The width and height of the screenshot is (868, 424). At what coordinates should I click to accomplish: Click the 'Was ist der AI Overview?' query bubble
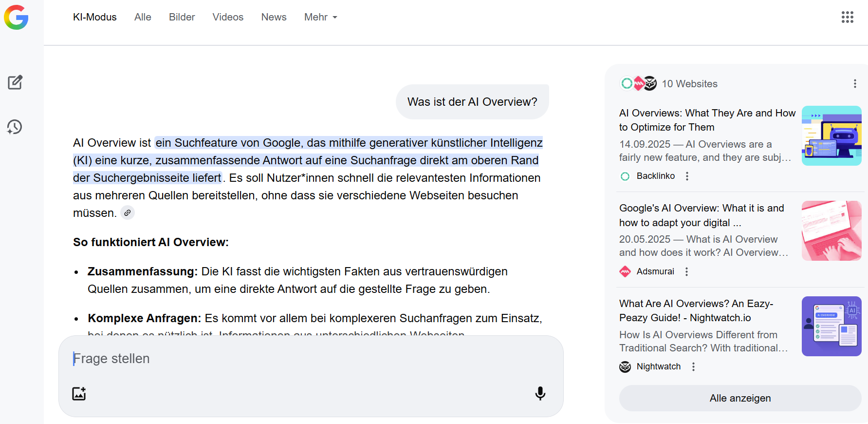pyautogui.click(x=472, y=102)
